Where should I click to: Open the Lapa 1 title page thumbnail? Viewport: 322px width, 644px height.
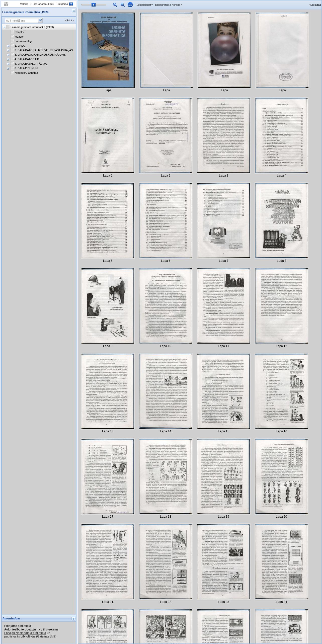click(108, 135)
